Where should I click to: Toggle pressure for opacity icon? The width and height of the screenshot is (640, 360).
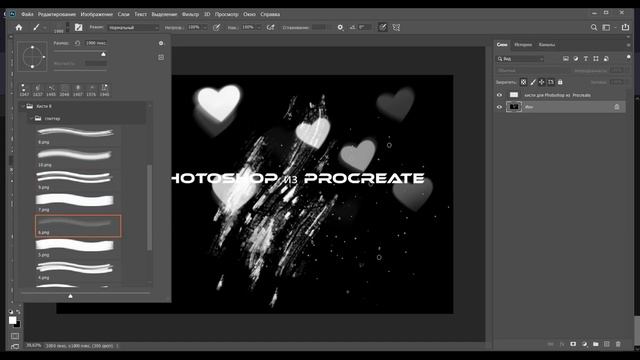point(217,27)
